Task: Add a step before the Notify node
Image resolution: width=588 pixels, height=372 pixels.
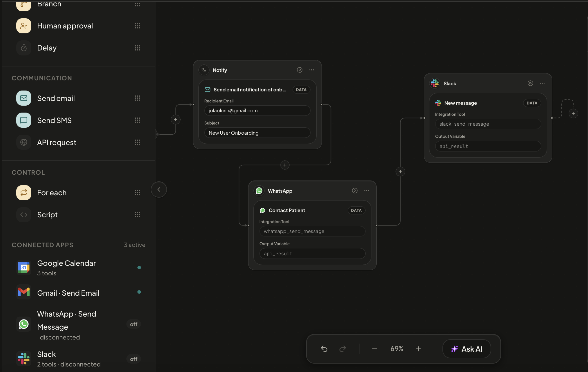Action: [175, 120]
